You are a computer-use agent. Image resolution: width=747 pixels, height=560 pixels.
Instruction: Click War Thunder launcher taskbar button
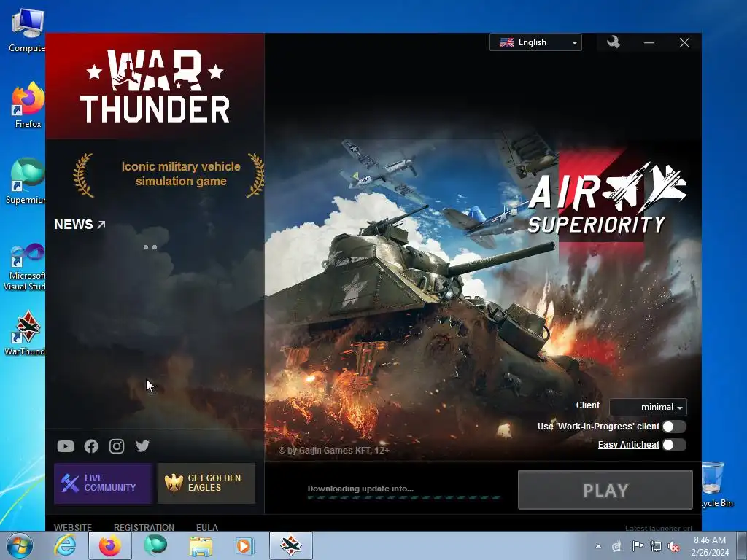(291, 545)
